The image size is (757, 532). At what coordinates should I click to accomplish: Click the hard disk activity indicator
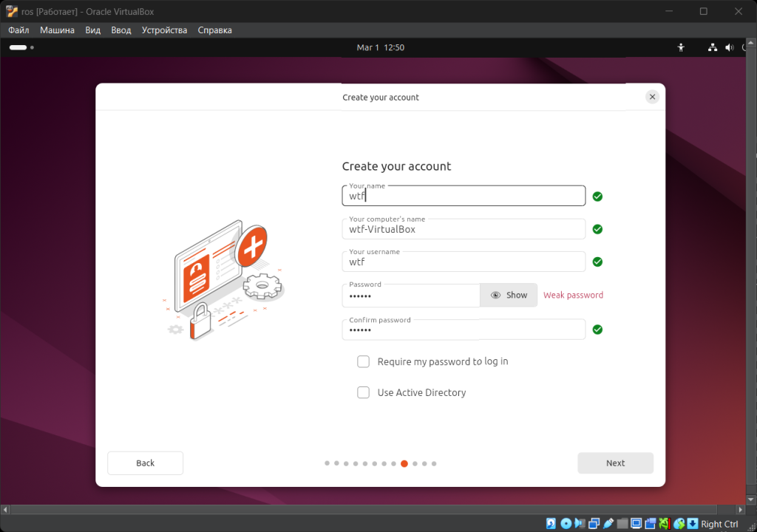tap(551, 523)
